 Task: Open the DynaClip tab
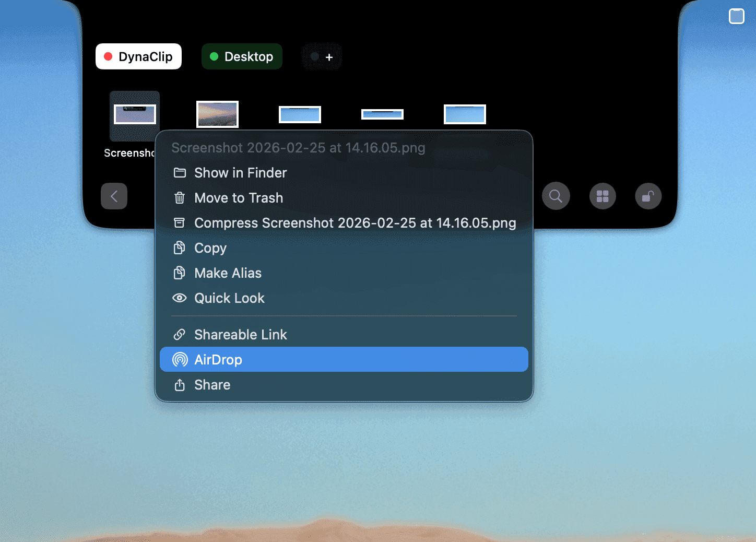[x=138, y=56]
